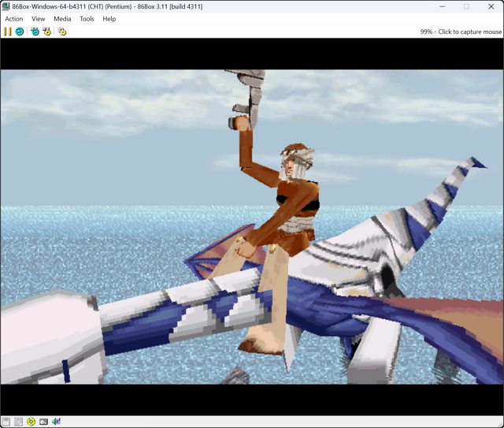
Task: Click the 86Box icon in the title bar
Action: [x=6, y=6]
